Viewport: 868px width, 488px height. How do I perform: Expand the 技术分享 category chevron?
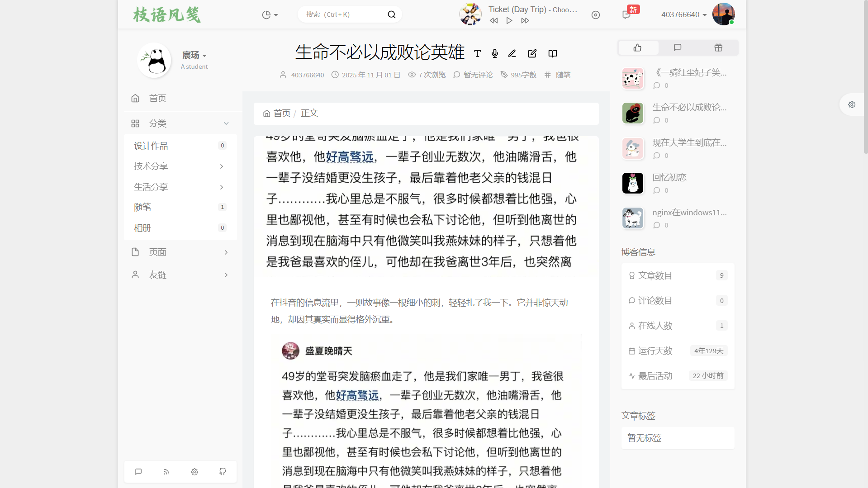coord(221,166)
